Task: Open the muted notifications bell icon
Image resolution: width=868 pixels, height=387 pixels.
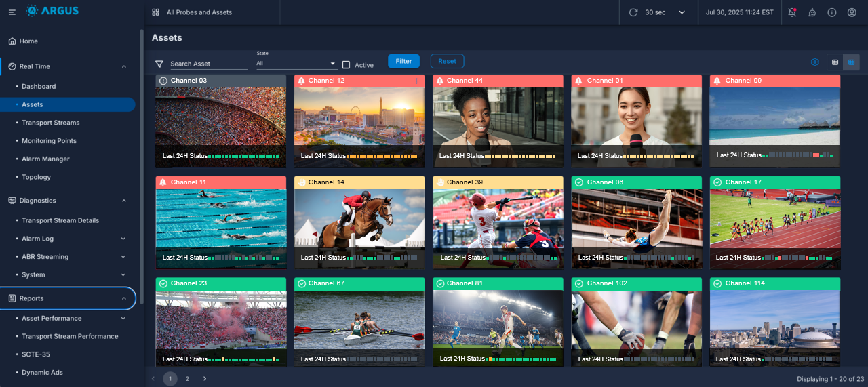Action: (x=792, y=12)
